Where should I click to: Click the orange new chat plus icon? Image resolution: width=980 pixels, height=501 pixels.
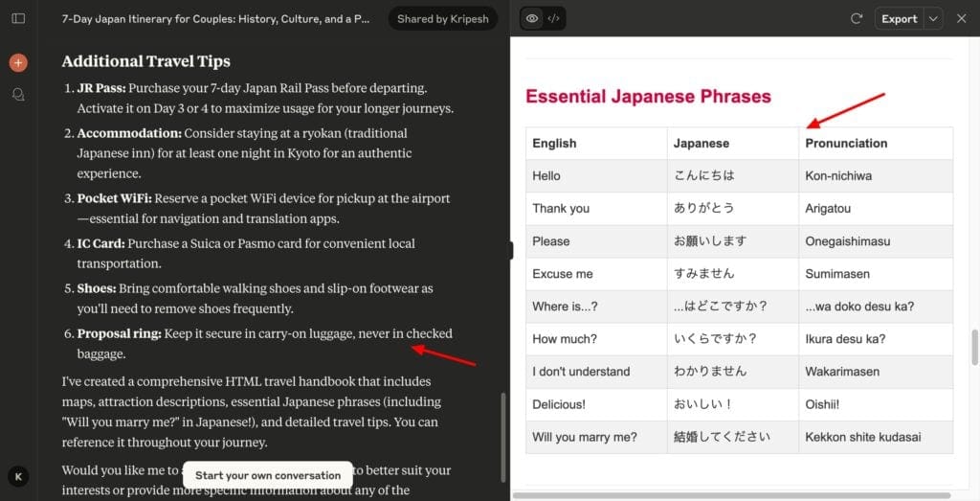pos(18,63)
